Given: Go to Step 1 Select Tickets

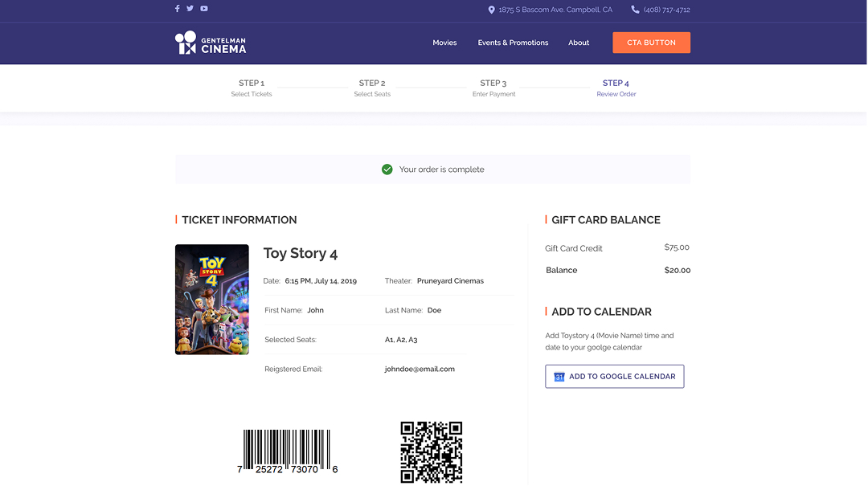Looking at the screenshot, I should click(252, 88).
